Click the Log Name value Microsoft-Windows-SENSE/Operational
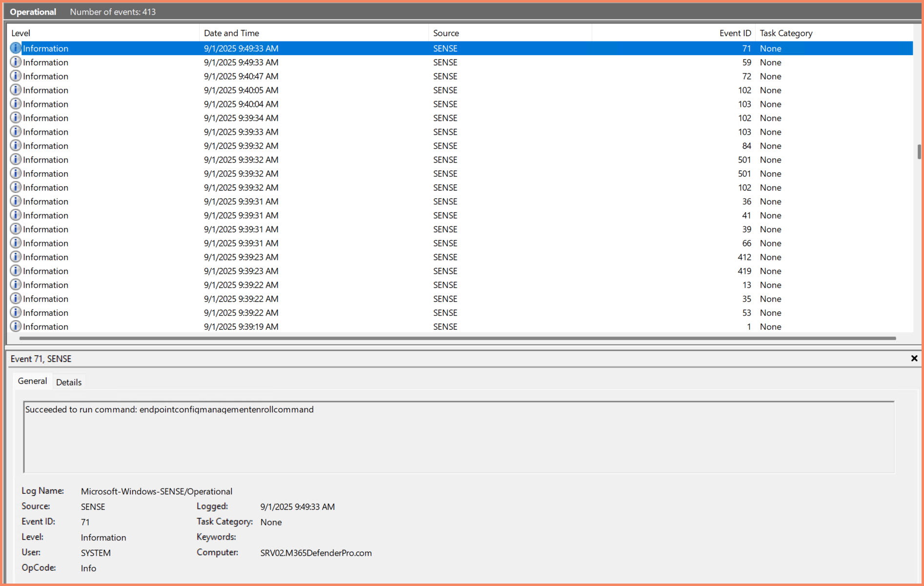The image size is (924, 586). click(157, 491)
